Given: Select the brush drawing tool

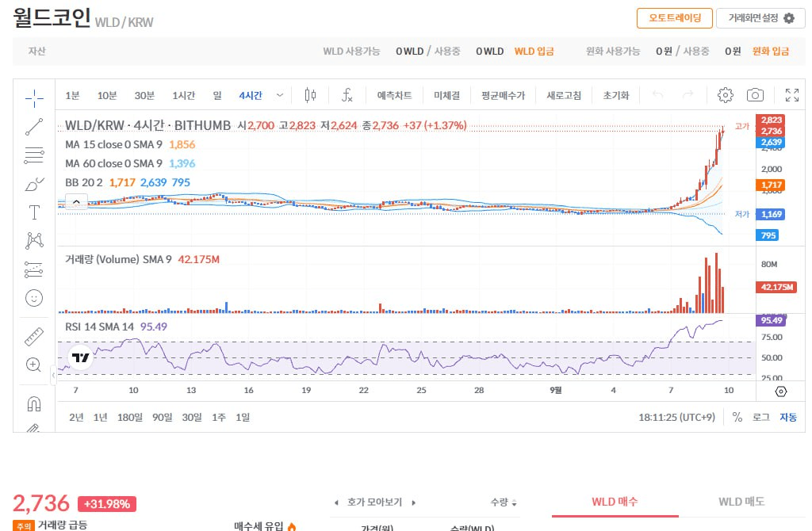Looking at the screenshot, I should coord(34,184).
